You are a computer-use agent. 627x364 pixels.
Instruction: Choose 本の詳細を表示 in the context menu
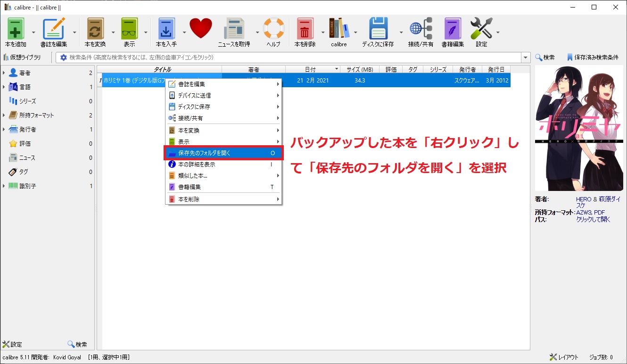point(223,165)
